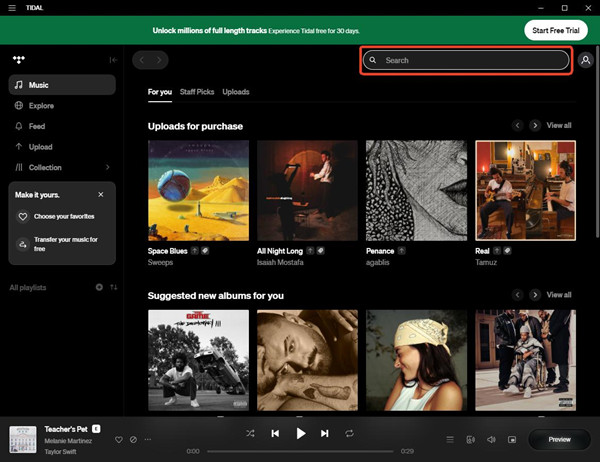Click the Sweeps artist name

click(x=160, y=263)
